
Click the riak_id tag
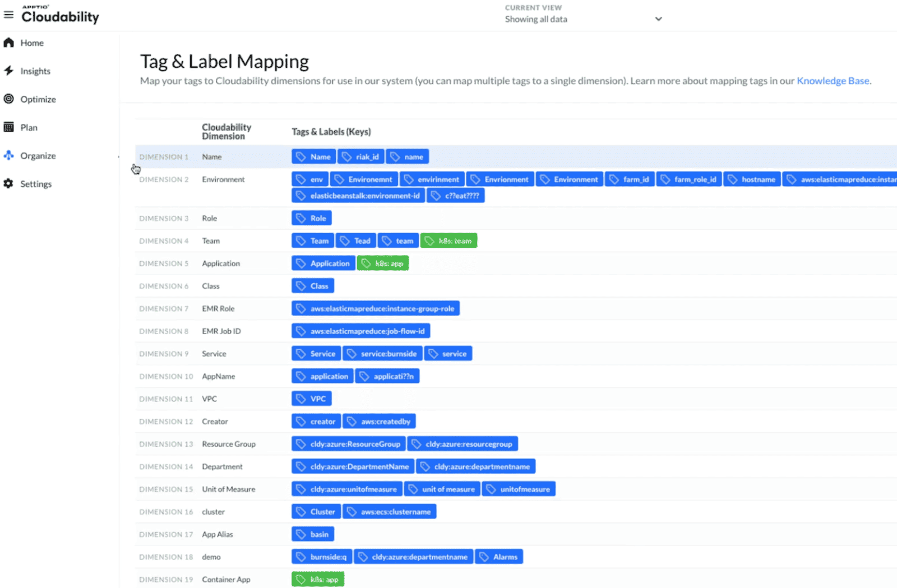(x=360, y=156)
